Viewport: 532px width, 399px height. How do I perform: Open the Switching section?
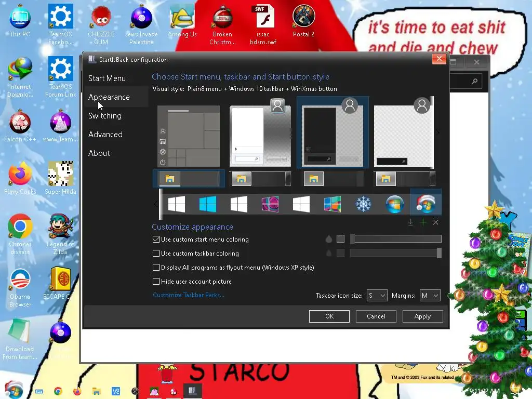point(105,116)
